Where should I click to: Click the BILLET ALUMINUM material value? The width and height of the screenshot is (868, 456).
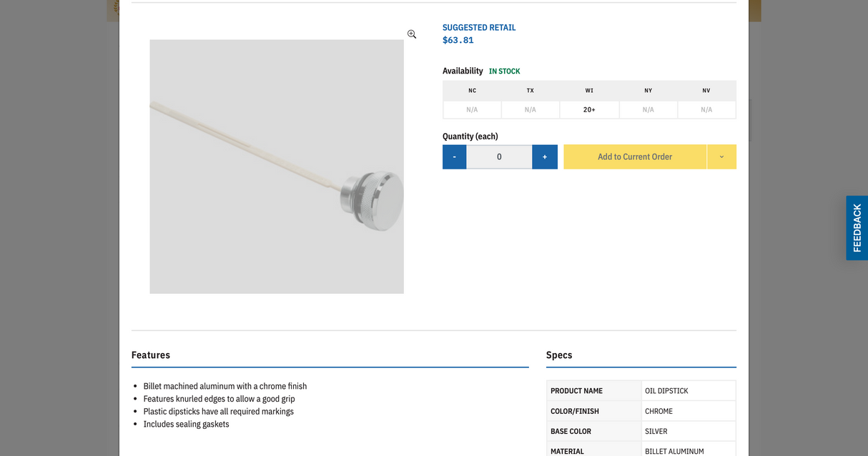click(x=674, y=451)
